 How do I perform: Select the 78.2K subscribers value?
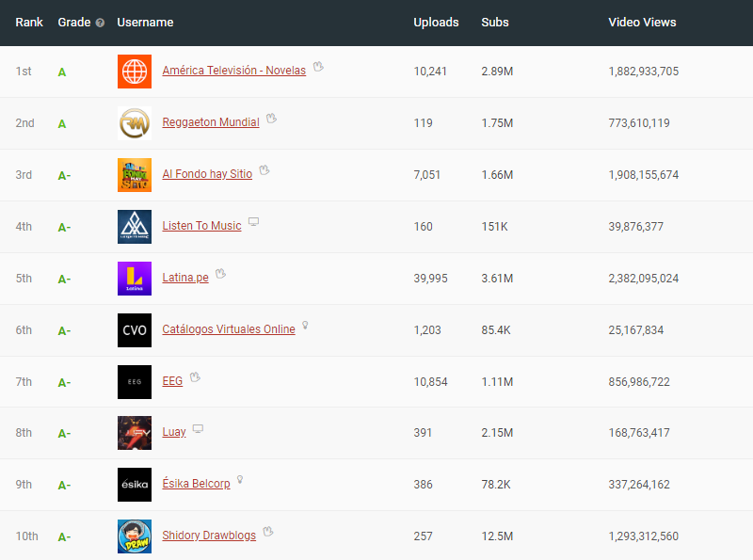point(496,485)
